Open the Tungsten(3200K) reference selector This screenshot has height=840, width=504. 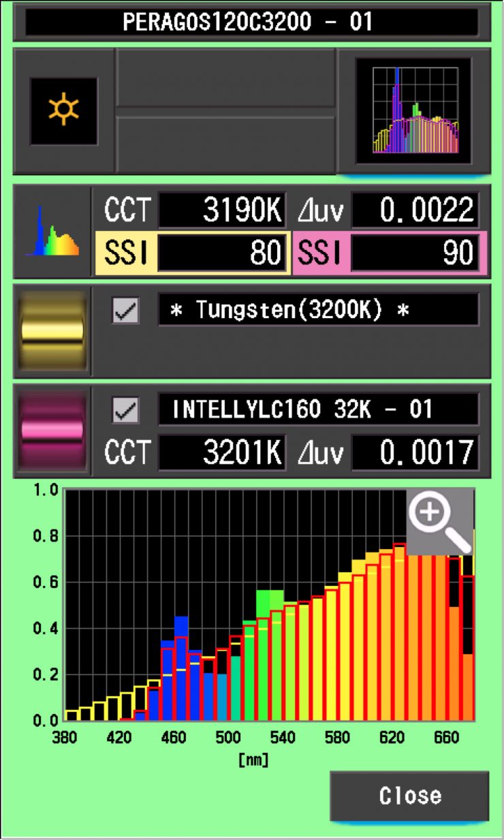[318, 311]
